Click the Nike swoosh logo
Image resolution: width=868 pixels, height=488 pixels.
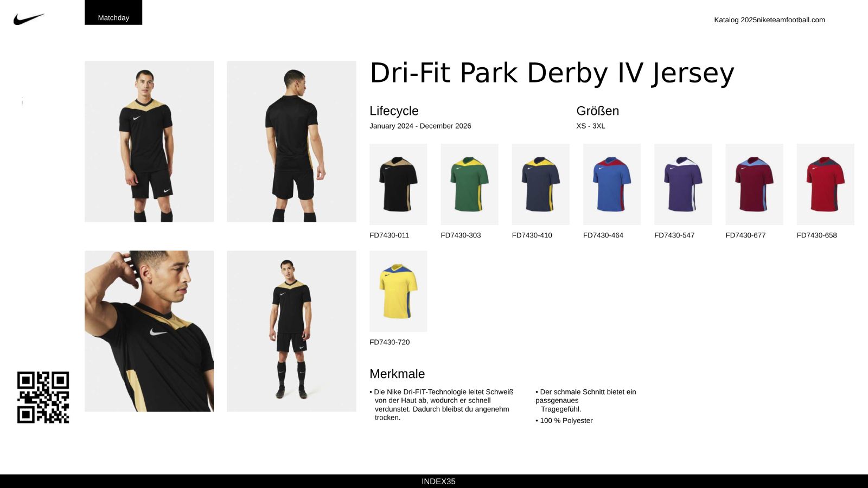coord(29,20)
